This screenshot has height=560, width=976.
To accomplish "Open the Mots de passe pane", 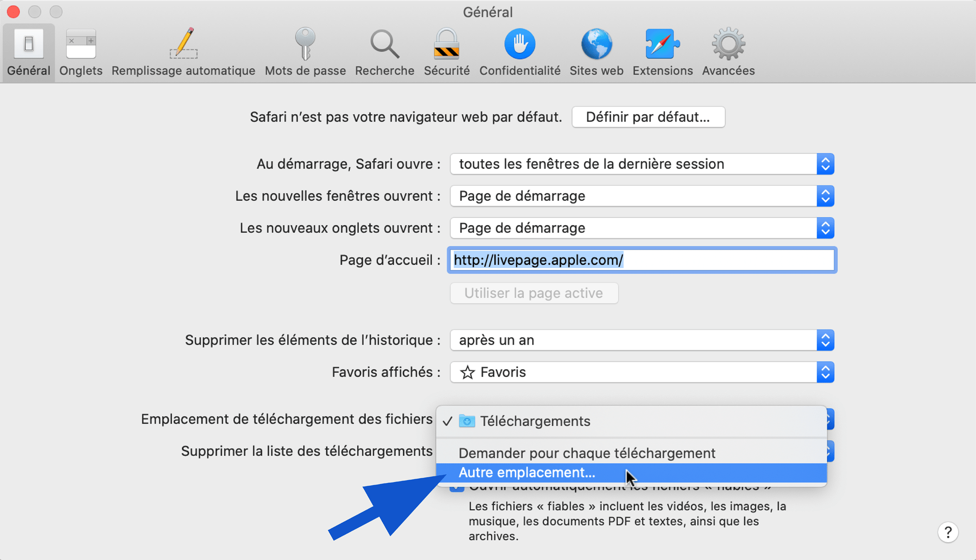I will 305,52.
